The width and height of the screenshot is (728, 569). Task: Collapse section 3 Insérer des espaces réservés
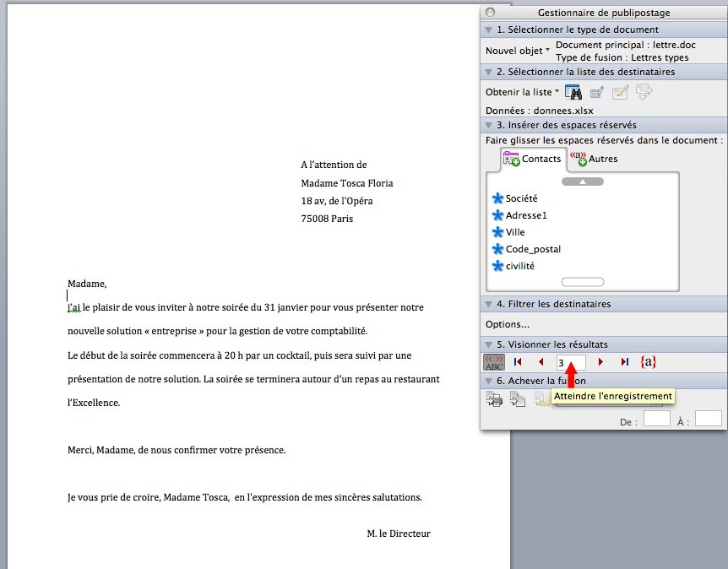point(488,124)
